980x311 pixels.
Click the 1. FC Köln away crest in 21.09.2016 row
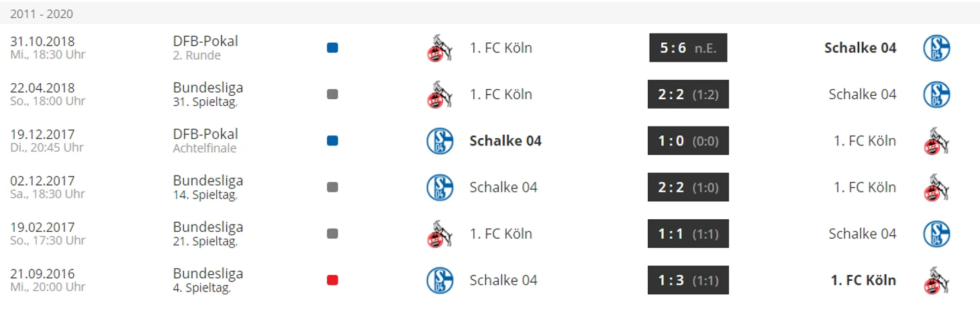coord(936,280)
